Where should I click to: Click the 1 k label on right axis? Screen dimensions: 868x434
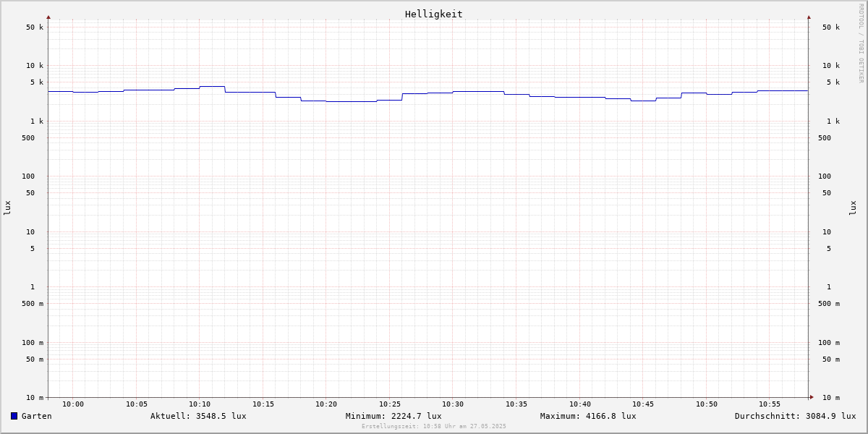pos(833,122)
